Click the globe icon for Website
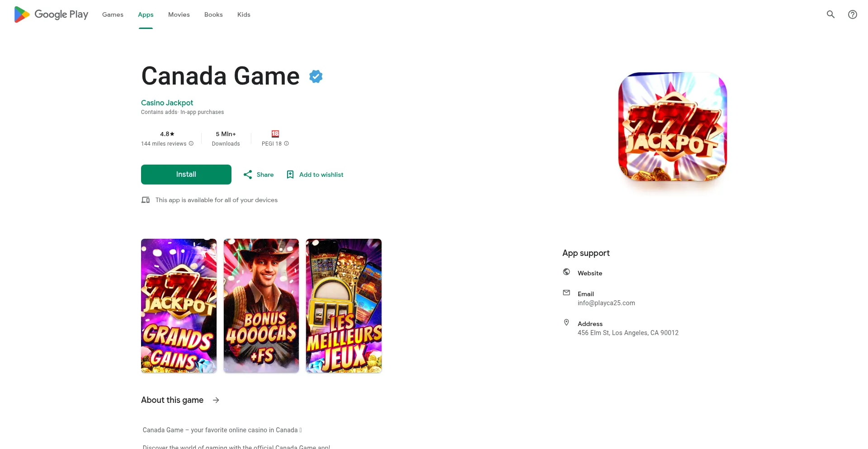The height and width of the screenshot is (449, 868). tap(566, 272)
